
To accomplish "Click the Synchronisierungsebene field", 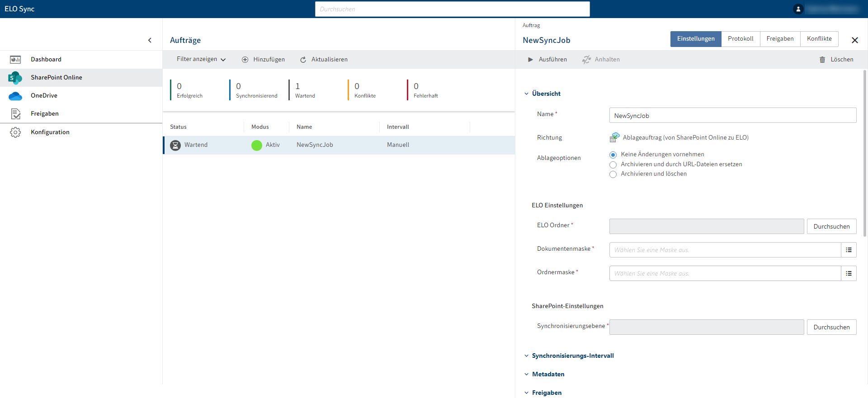I will point(707,327).
